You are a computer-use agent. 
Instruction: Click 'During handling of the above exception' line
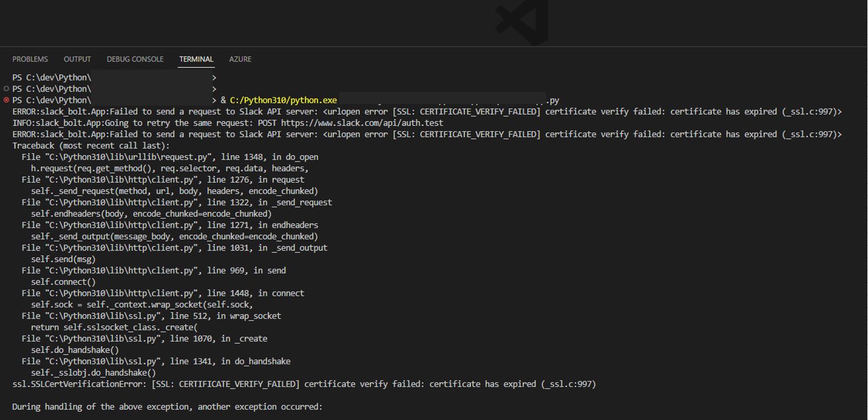tap(168, 407)
